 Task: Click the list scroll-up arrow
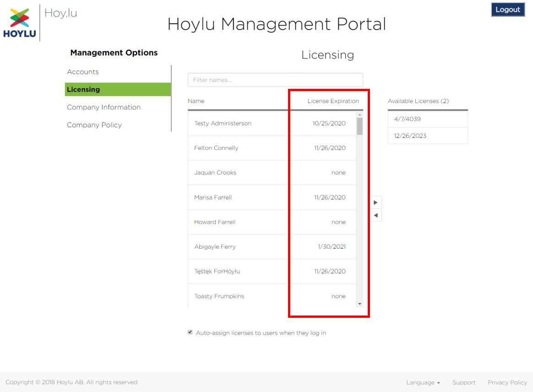point(359,115)
